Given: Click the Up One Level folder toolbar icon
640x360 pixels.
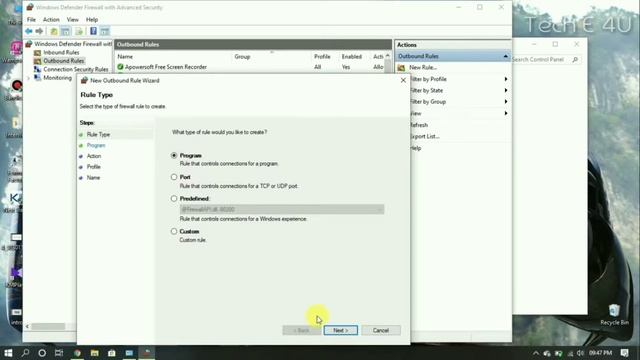Looking at the screenshot, I should [x=54, y=31].
